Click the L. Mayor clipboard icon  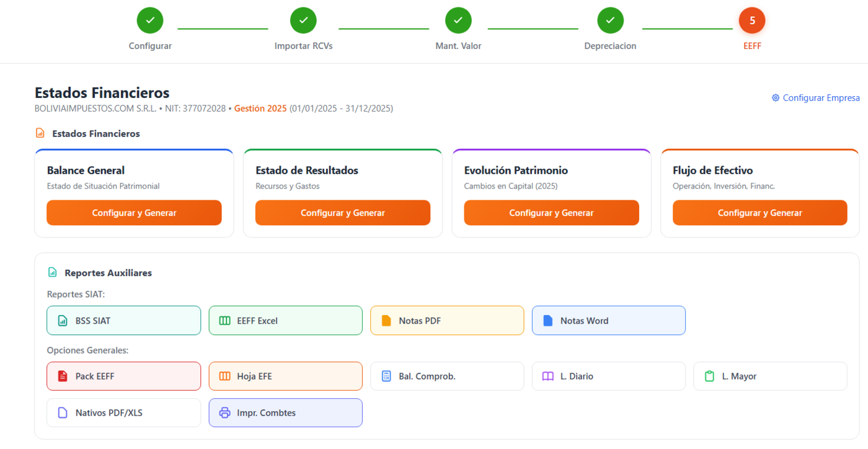coord(709,376)
